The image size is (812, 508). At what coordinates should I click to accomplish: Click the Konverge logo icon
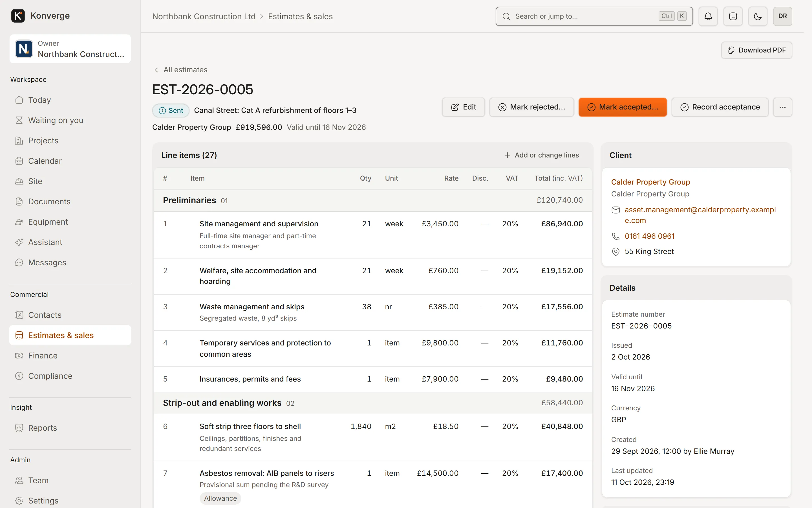coord(18,16)
